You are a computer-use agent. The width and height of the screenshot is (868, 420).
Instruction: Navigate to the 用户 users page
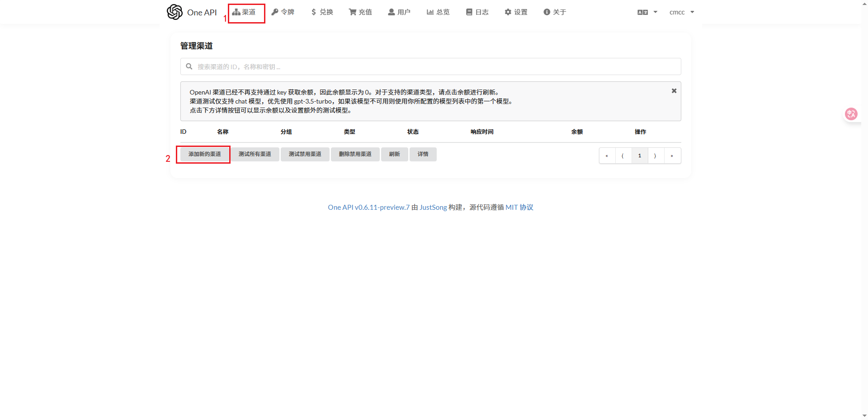(399, 12)
